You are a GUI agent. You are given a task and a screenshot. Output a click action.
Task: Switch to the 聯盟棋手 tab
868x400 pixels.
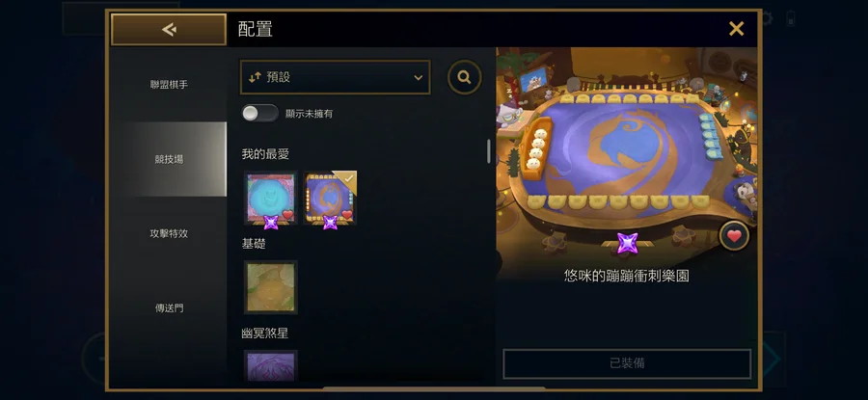(x=169, y=85)
